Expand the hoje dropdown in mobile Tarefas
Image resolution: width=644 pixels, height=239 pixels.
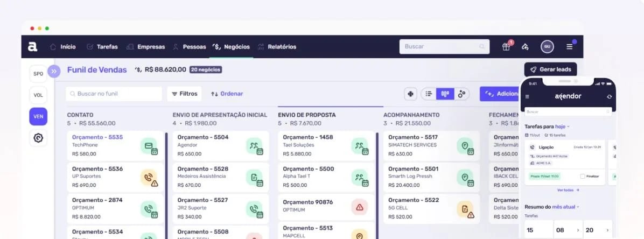pos(563,127)
